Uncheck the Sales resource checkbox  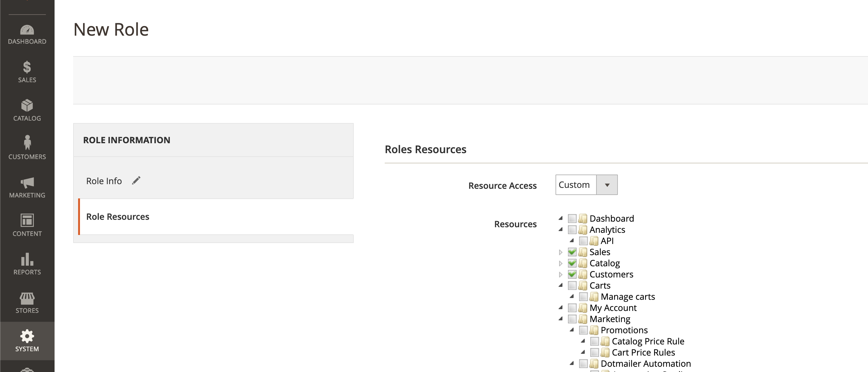572,252
